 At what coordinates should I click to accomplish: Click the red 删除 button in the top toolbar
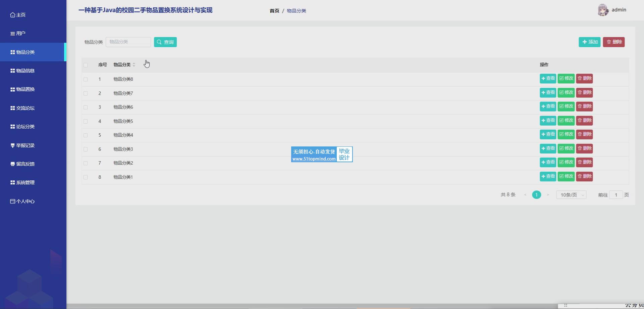coord(613,42)
